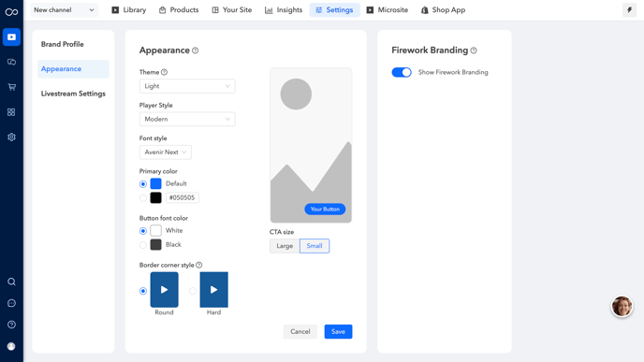Open Appearance settings section
Screen dimensions: 644x362
coord(73,69)
